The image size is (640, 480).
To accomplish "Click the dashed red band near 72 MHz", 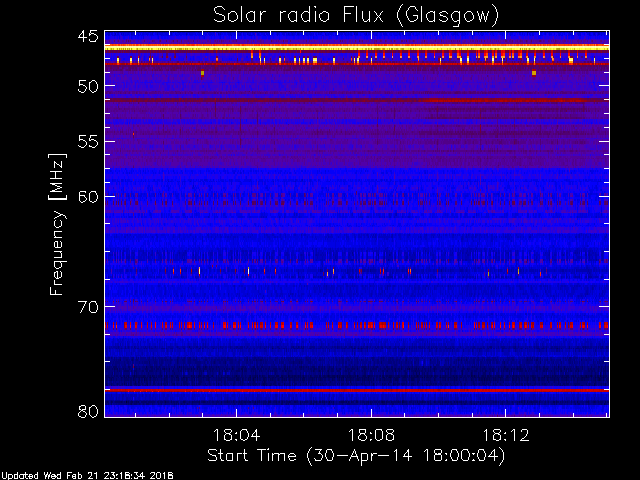I will click(357, 325).
